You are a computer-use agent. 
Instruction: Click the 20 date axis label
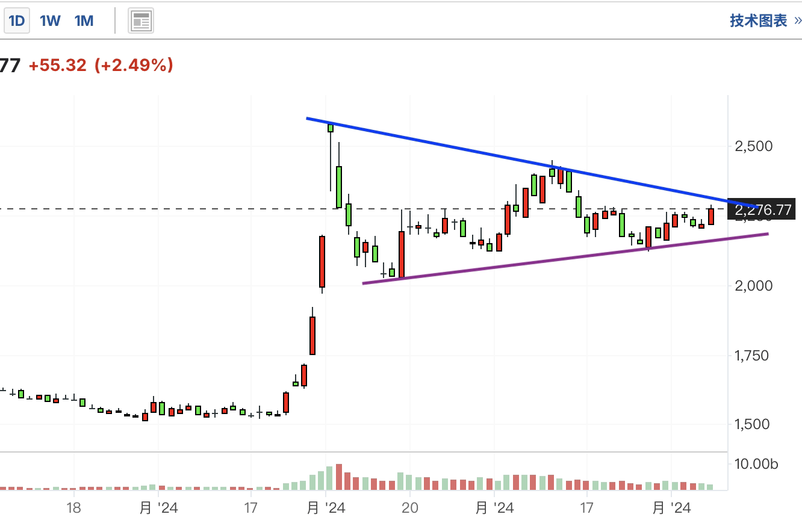coord(409,508)
